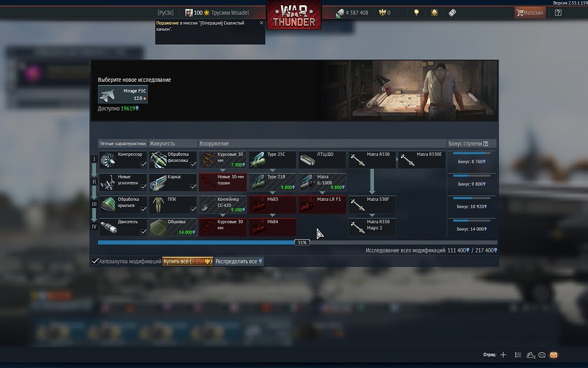Open the help question mark next to Магазин
Screen dimensions: 588x368
[558, 12]
